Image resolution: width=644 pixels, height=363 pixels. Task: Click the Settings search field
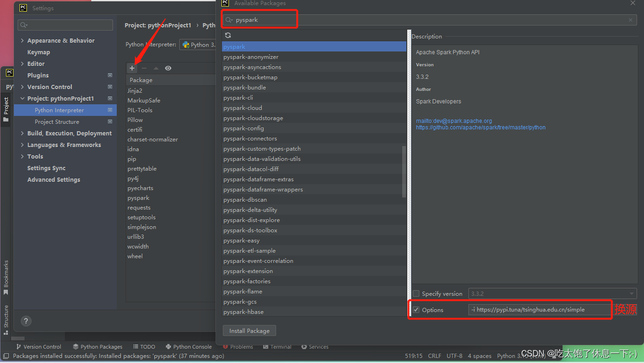coord(65,25)
